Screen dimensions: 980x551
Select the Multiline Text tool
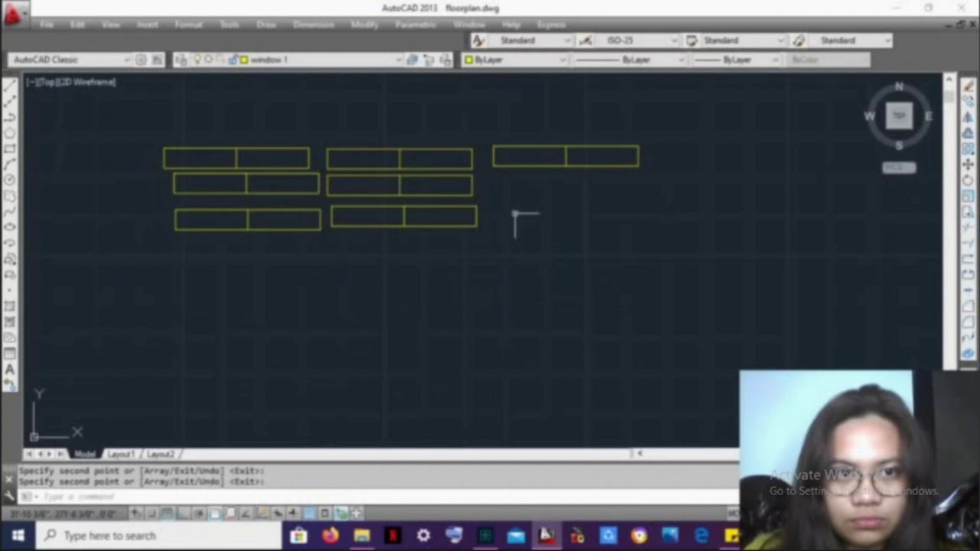tap(10, 369)
